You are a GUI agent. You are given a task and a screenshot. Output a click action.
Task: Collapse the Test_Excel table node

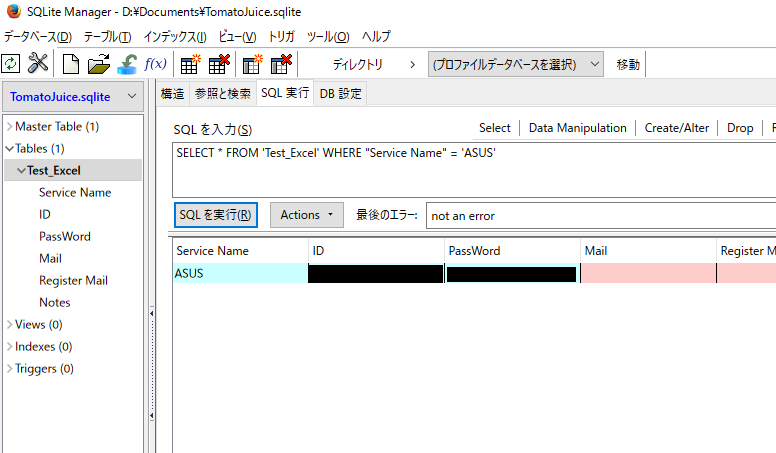pos(21,171)
